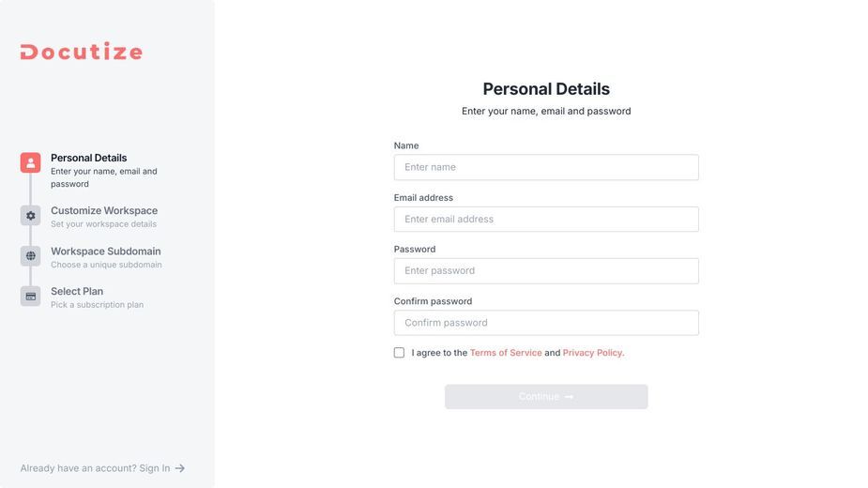Click the Continue button
The width and height of the screenshot is (868, 488).
[546, 397]
